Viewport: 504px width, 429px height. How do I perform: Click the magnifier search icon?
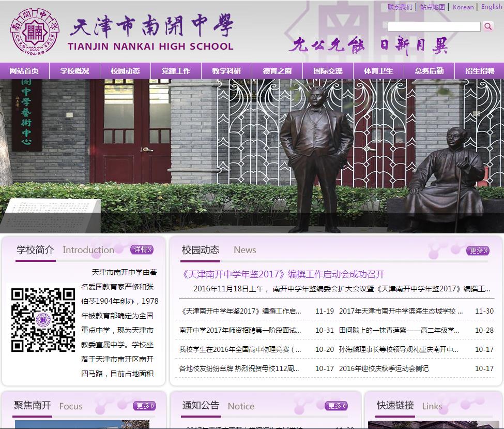pos(488,26)
